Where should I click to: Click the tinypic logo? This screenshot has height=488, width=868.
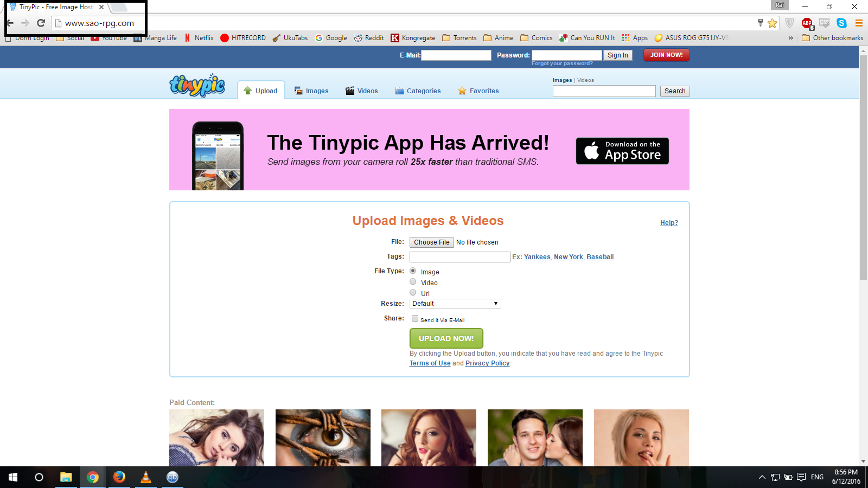(x=197, y=85)
